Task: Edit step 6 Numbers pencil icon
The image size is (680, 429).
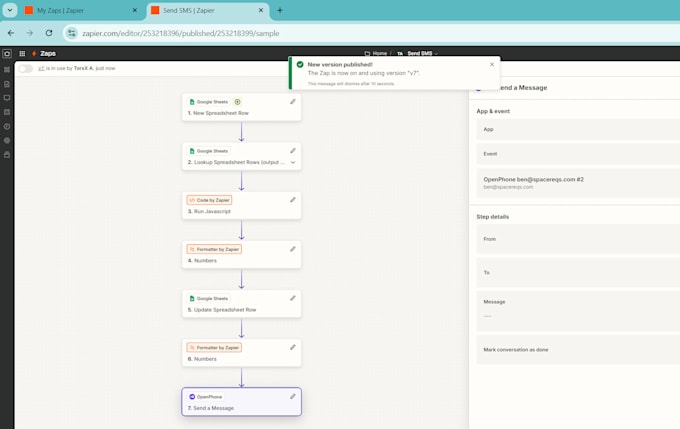Action: 293,347
